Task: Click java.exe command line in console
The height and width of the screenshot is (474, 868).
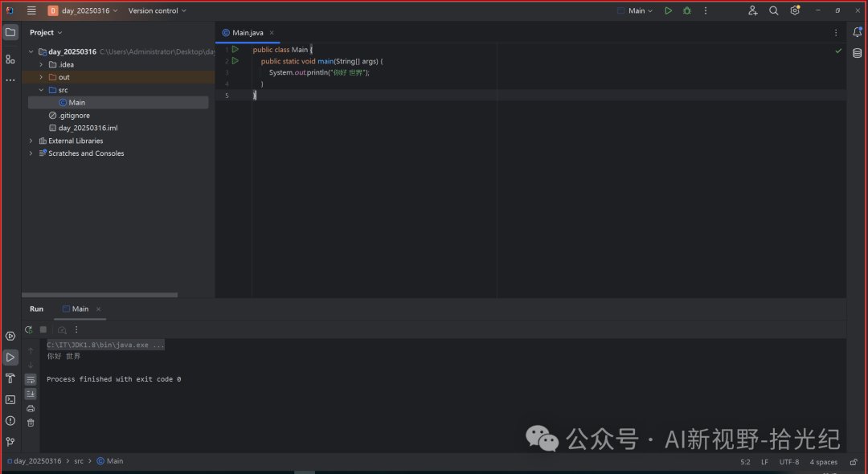Action: (105, 345)
